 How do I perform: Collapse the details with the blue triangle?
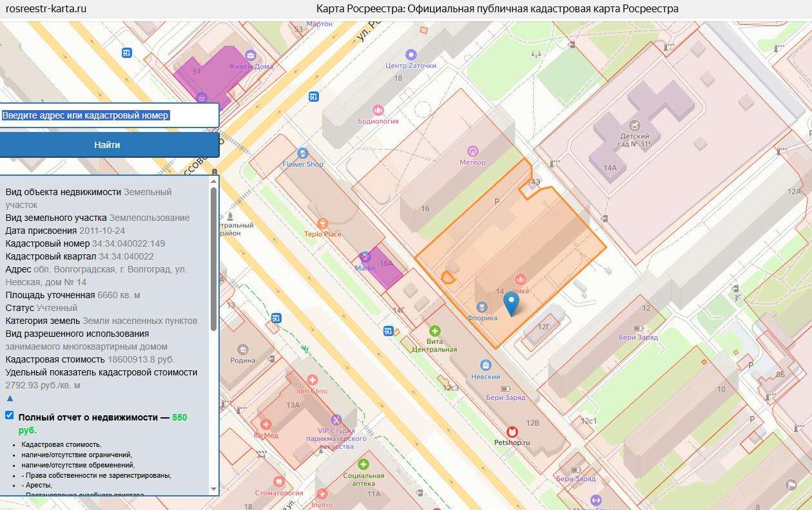10,399
